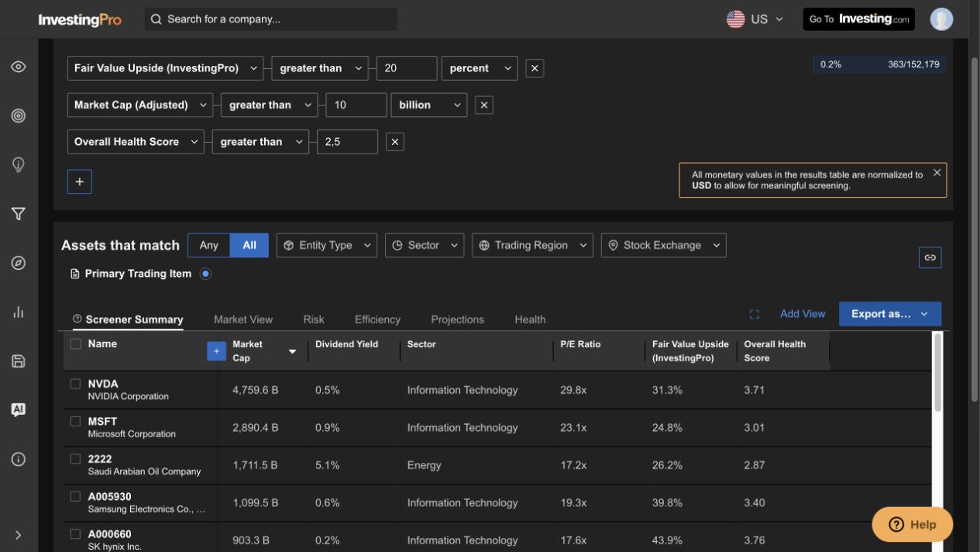
Task: Open the billion unit dropdown
Action: point(429,105)
